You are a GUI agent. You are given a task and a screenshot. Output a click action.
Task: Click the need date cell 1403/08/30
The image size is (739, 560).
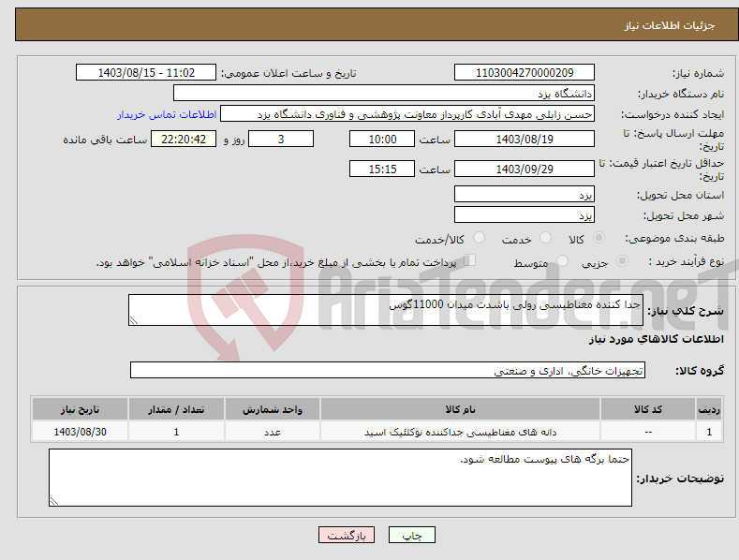click(x=81, y=432)
